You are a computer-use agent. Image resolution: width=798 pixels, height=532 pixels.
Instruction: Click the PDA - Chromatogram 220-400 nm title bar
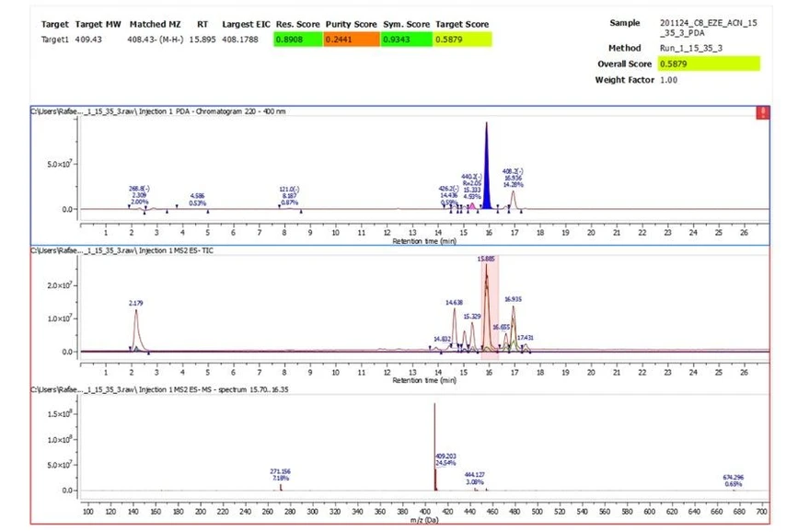156,111
